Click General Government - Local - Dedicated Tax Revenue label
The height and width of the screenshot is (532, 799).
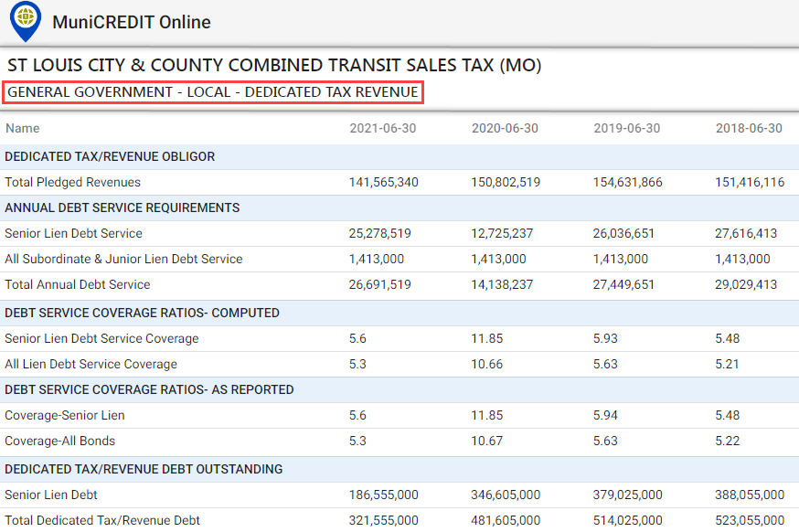point(212,92)
